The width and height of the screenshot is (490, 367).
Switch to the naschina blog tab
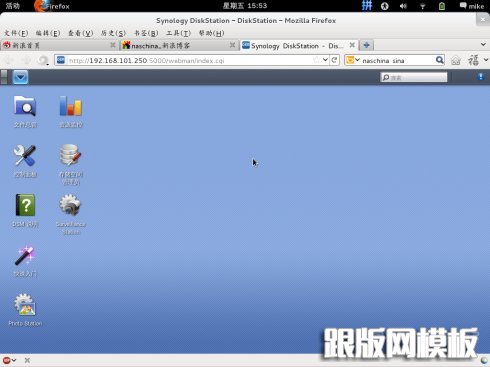tap(177, 46)
